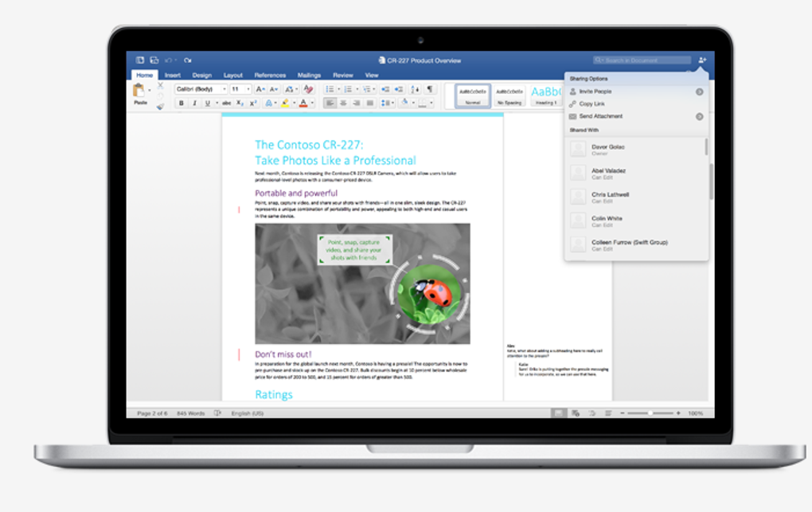Viewport: 812px width, 512px height.
Task: Open the Calibri (Body) font dropdown
Action: pyautogui.click(x=201, y=89)
